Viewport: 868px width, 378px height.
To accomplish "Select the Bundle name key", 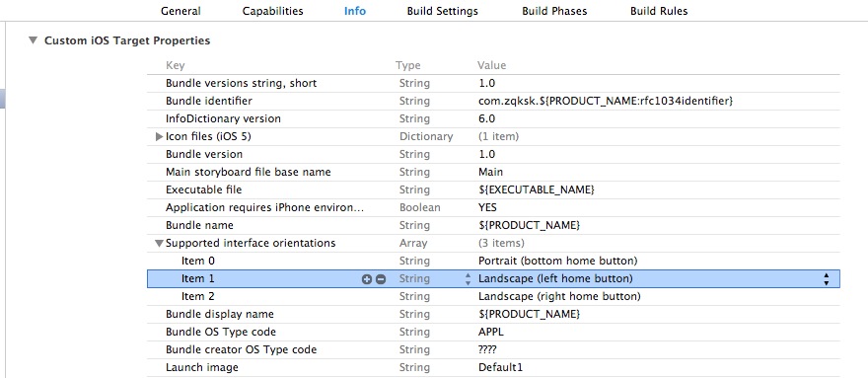I will click(199, 225).
